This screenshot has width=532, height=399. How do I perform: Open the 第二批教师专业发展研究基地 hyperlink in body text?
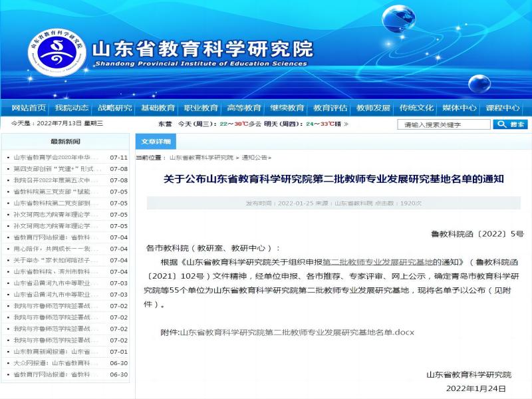(x=378, y=262)
